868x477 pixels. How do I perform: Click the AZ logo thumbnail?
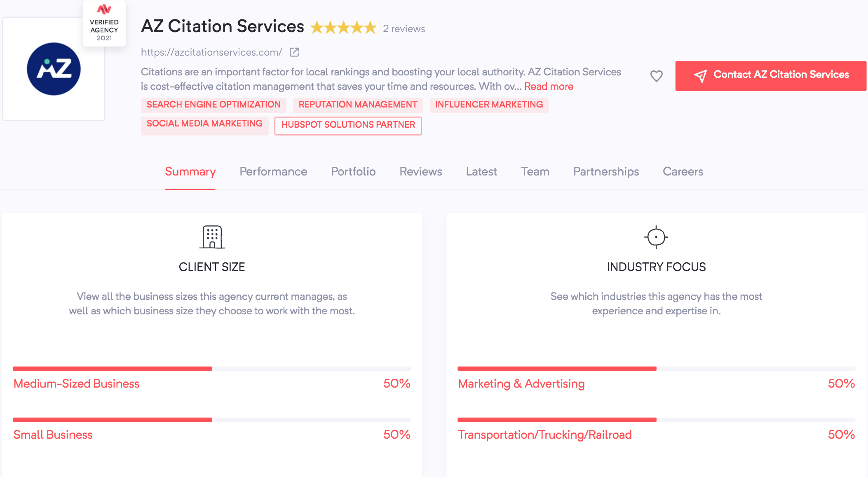click(54, 69)
